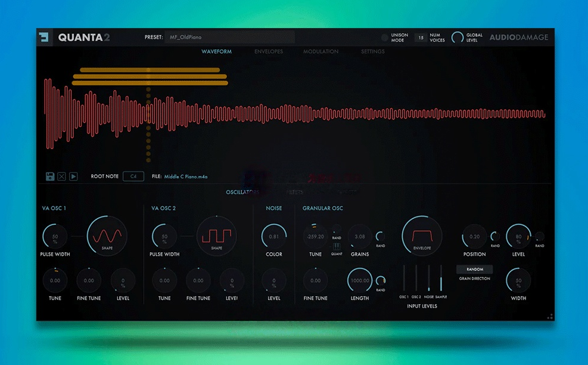
Task: Click the Level Rand small knob
Action: point(540,236)
